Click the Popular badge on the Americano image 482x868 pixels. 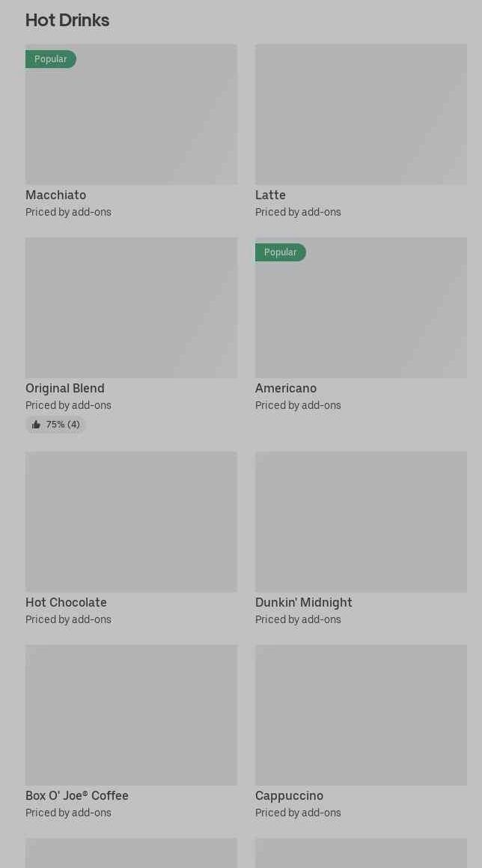tap(281, 252)
